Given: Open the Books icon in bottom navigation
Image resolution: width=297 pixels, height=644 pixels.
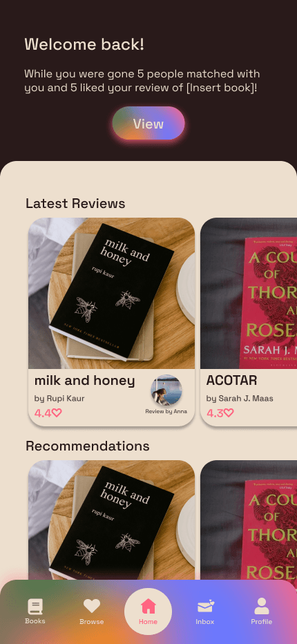Looking at the screenshot, I should 35,607.
